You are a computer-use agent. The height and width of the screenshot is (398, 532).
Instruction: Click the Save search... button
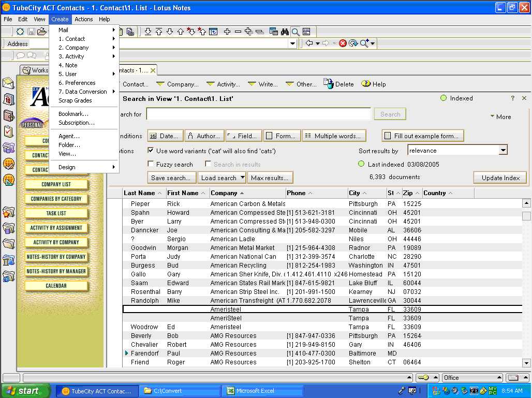coord(172,178)
